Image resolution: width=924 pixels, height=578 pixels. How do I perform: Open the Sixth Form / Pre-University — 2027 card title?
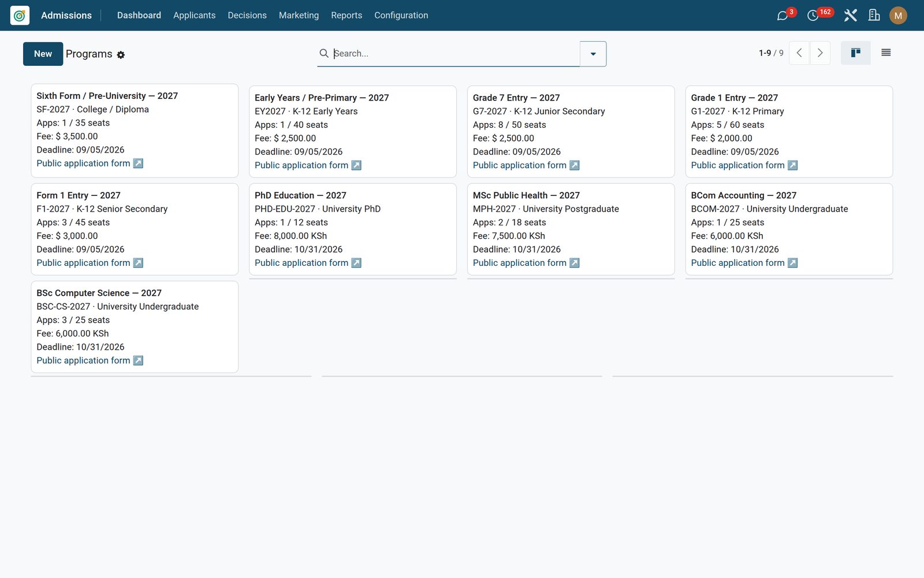107,96
